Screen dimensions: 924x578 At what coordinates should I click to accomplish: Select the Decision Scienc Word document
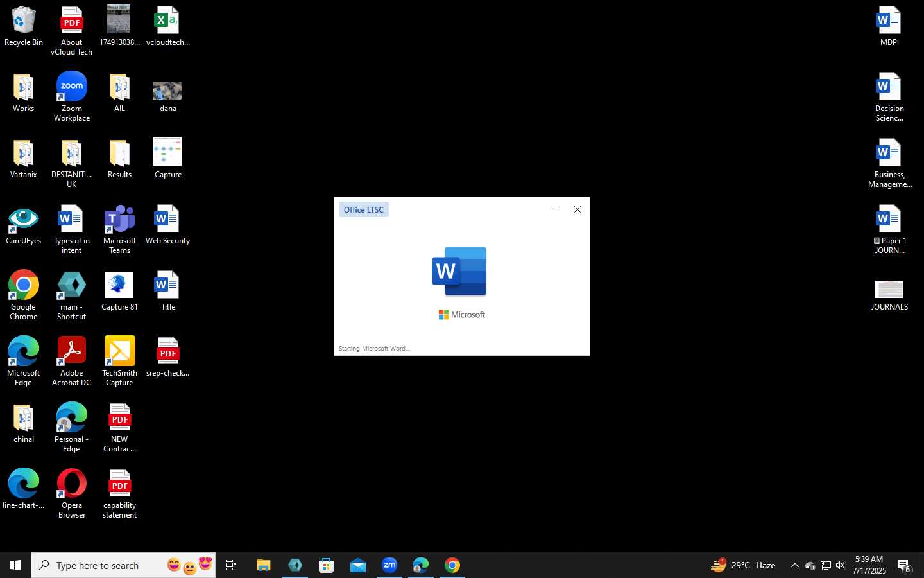pyautogui.click(x=889, y=97)
